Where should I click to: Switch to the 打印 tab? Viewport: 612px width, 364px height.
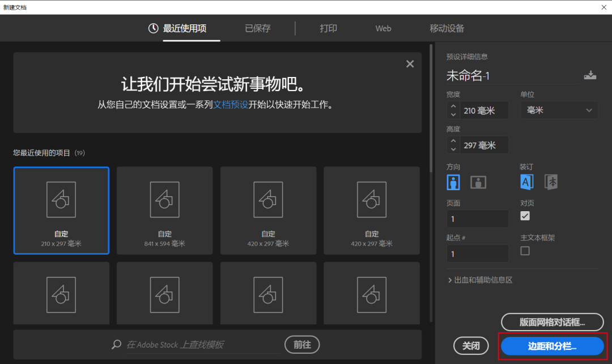tap(328, 28)
